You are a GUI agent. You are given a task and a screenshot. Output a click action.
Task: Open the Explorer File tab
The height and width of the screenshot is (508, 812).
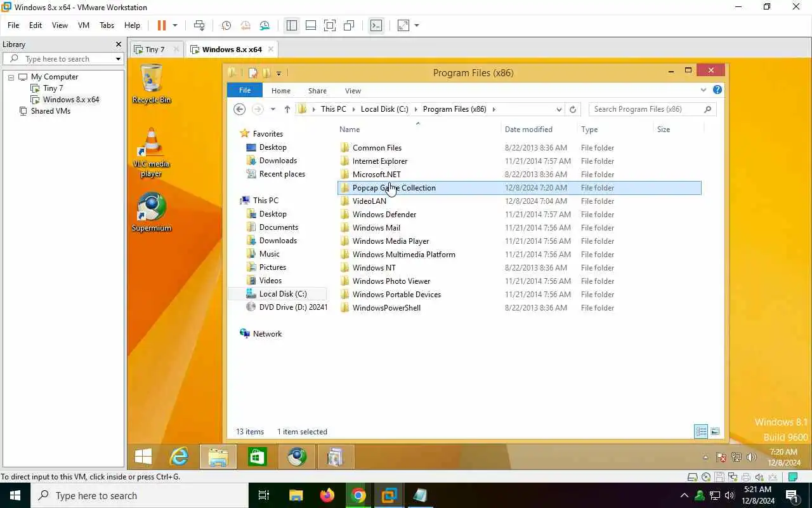pyautogui.click(x=244, y=90)
